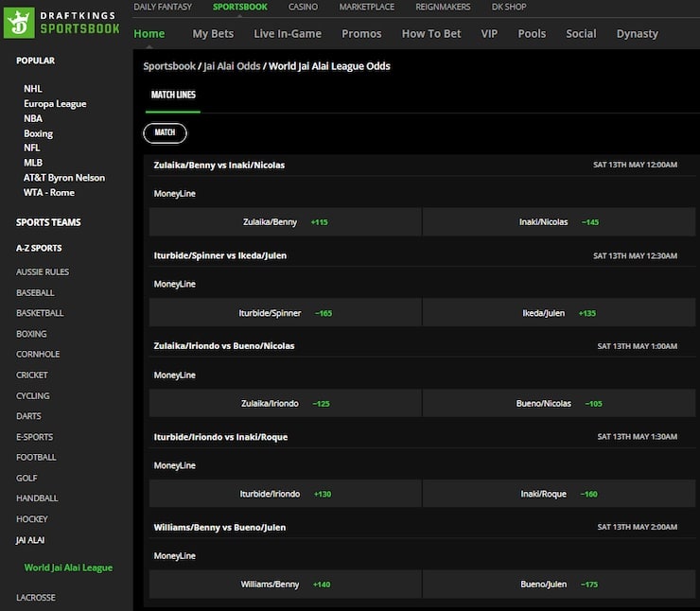Image resolution: width=700 pixels, height=611 pixels.
Task: Bet Inaki/Roque moneyline -160
Action: pyautogui.click(x=559, y=494)
